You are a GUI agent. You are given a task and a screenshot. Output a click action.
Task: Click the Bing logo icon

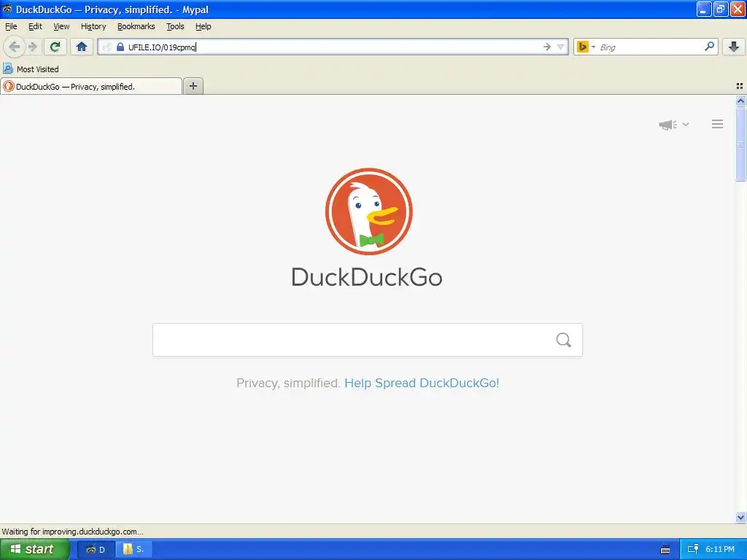click(x=583, y=47)
